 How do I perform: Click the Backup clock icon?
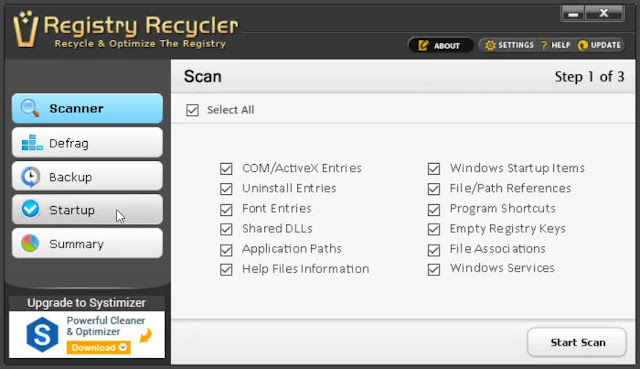pos(30,177)
